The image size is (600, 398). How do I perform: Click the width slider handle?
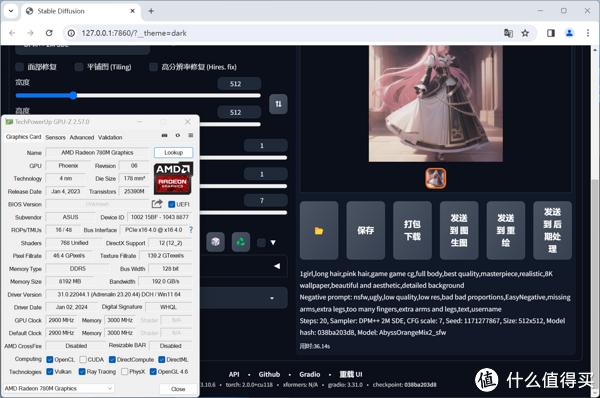[x=73, y=95]
